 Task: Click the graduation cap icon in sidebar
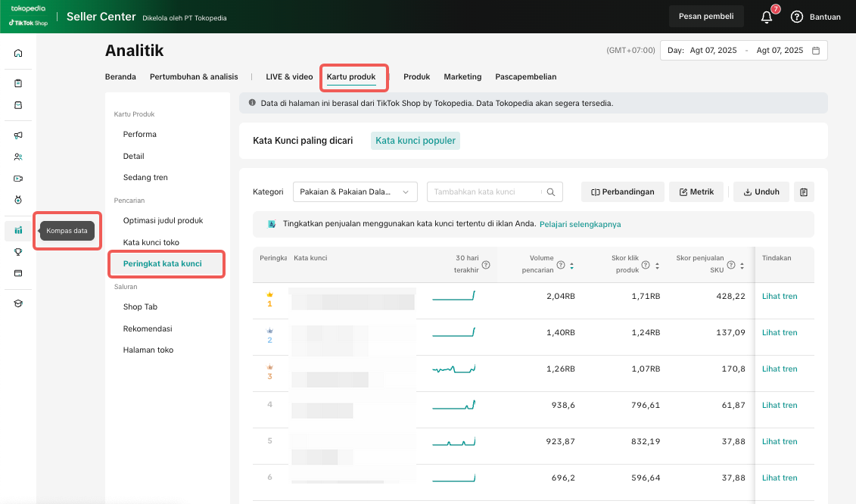[x=18, y=303]
